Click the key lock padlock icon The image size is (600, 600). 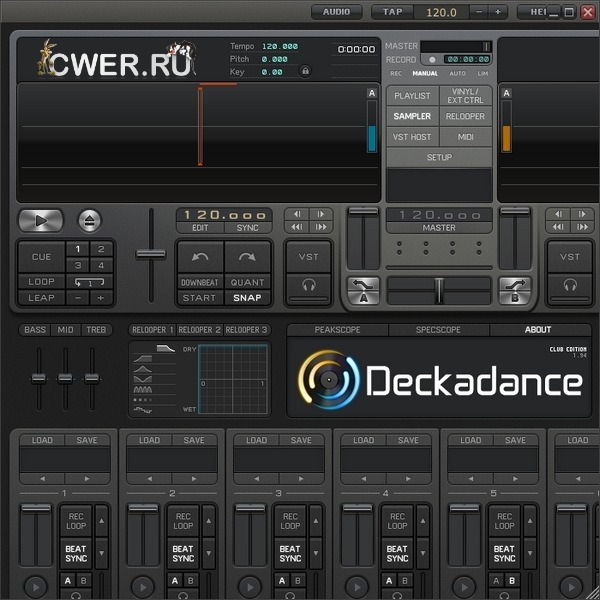(x=305, y=71)
